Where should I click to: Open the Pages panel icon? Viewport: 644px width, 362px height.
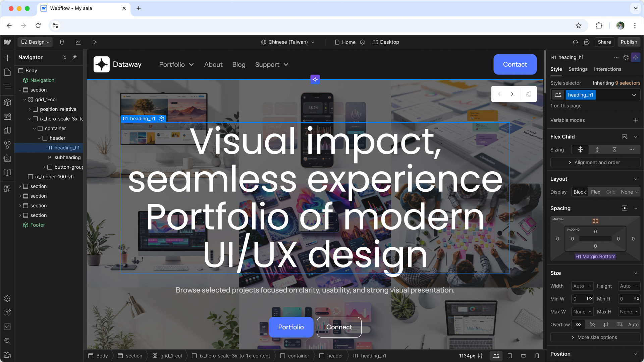(x=7, y=72)
